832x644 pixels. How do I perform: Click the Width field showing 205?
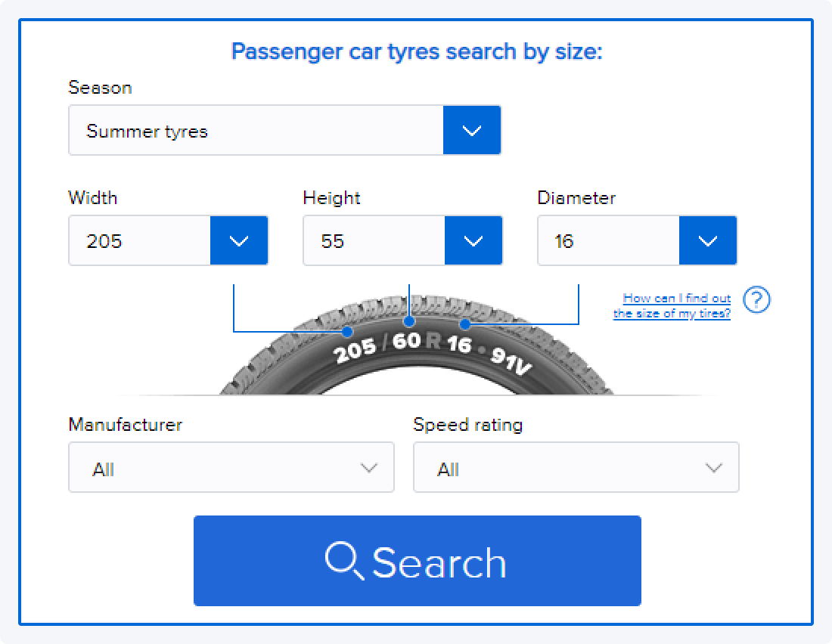click(x=140, y=241)
